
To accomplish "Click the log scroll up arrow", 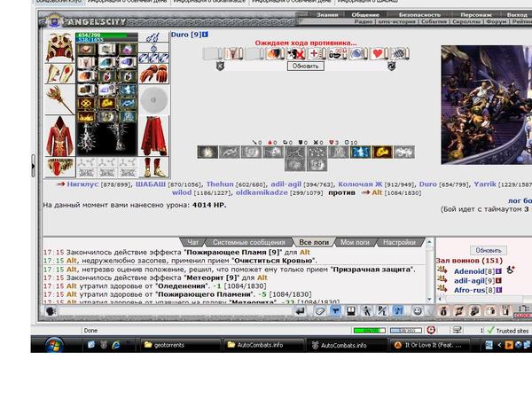I will (x=429, y=242).
